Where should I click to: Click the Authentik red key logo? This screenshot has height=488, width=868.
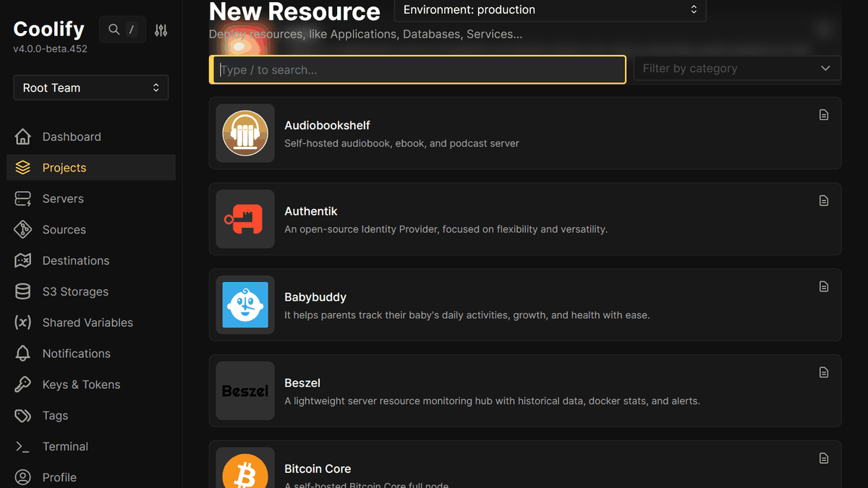pos(245,219)
